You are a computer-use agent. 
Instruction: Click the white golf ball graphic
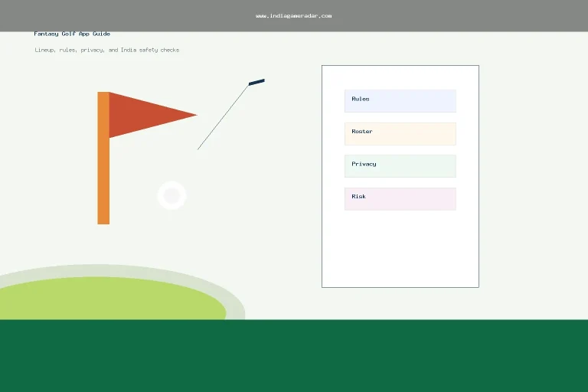pyautogui.click(x=171, y=195)
